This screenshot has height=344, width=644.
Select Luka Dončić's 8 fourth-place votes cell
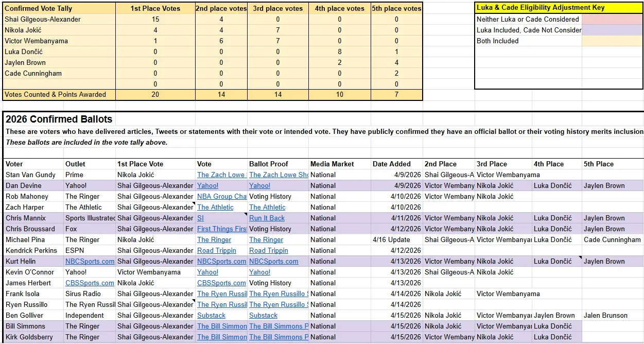click(340, 51)
